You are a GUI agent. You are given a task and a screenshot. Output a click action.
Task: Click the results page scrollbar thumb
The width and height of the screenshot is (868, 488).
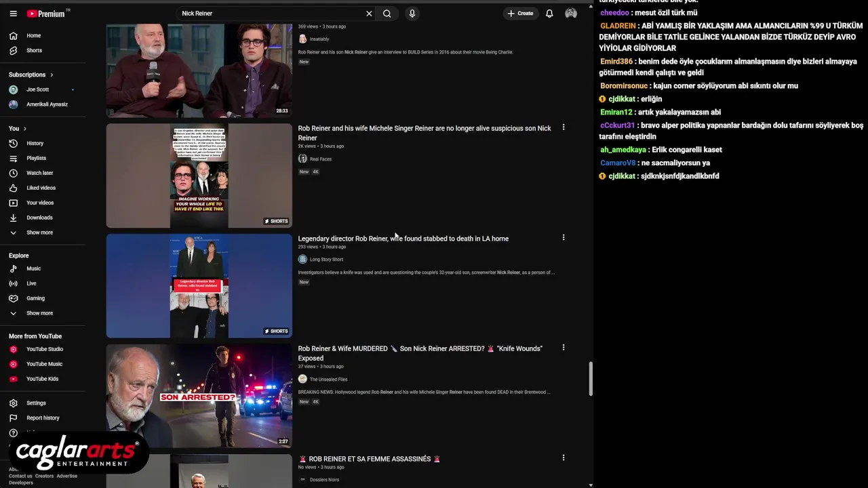click(591, 380)
